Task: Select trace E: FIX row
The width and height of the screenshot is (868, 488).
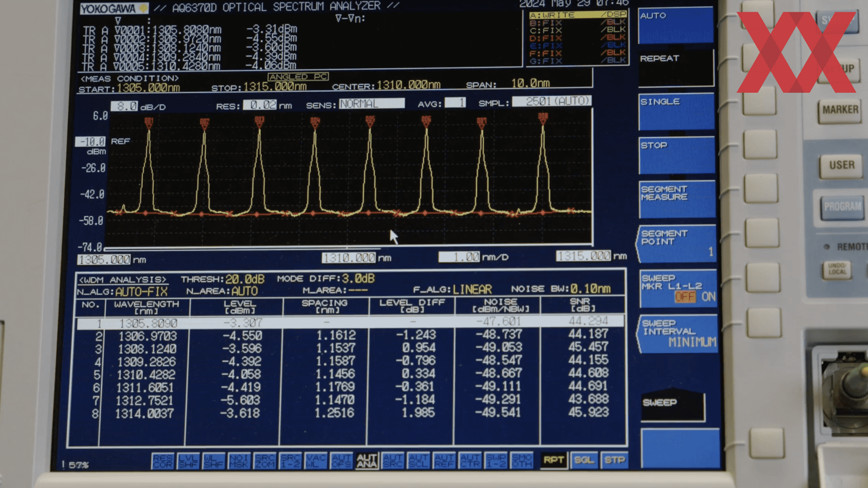Action: (578, 46)
